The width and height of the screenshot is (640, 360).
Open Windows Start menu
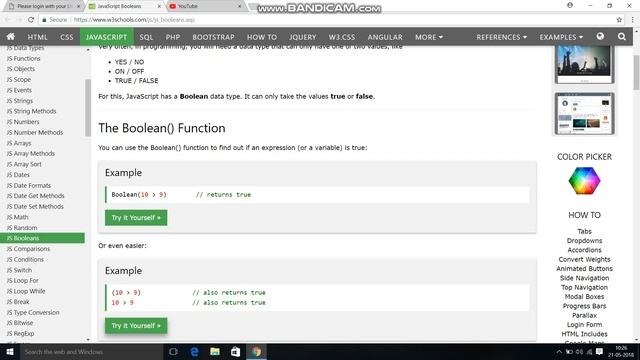click(x=10, y=351)
